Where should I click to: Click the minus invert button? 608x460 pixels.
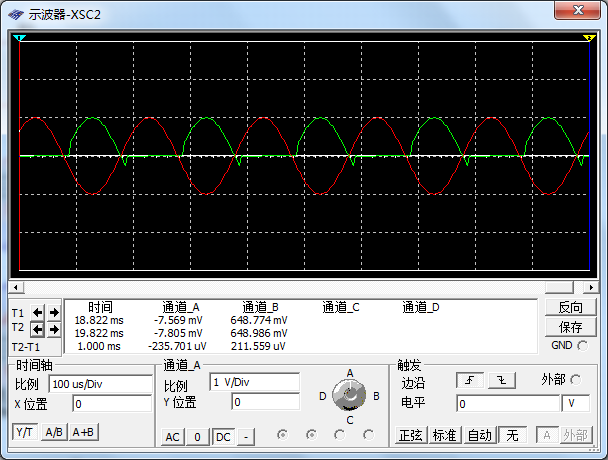pos(246,437)
